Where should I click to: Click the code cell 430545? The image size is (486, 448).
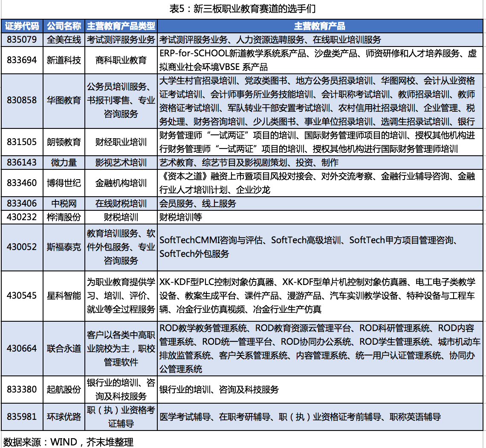(22, 296)
